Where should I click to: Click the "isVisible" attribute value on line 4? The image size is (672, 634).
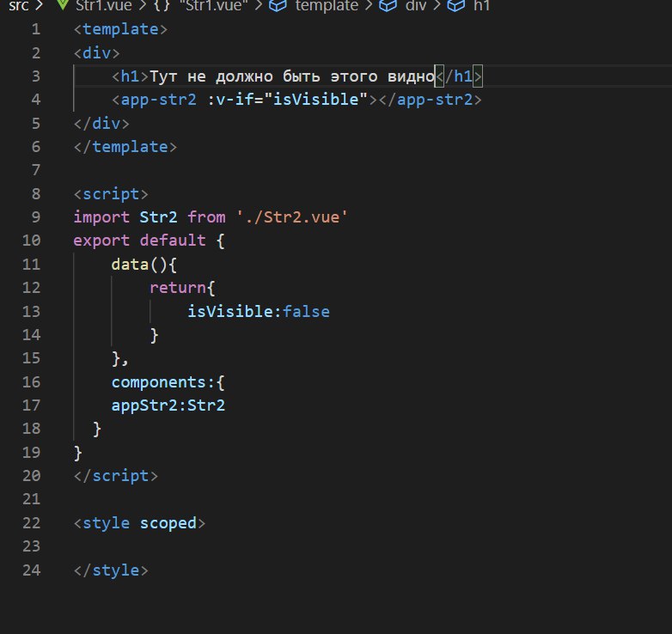coord(316,100)
